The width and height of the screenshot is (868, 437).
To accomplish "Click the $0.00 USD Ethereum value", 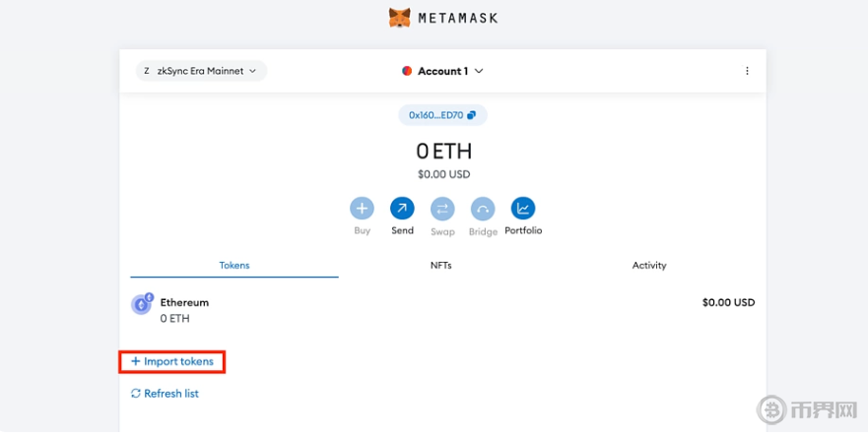I will tap(728, 303).
